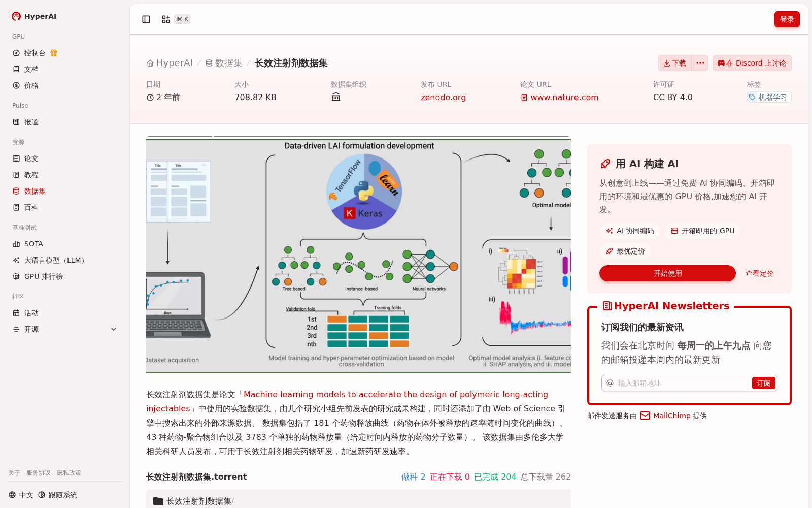The image size is (812, 508).
Task: Click the 总下载量 262 text
Action: pyautogui.click(x=546, y=477)
